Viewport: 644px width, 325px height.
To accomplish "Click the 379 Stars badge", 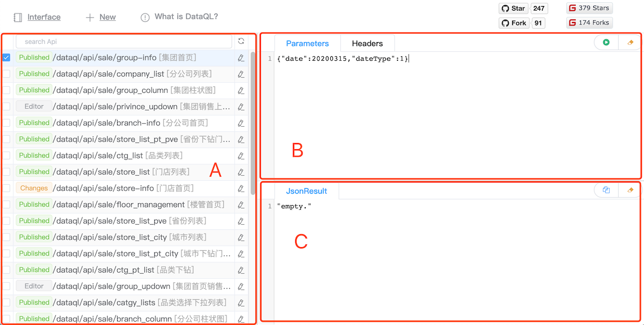I will pyautogui.click(x=589, y=8).
